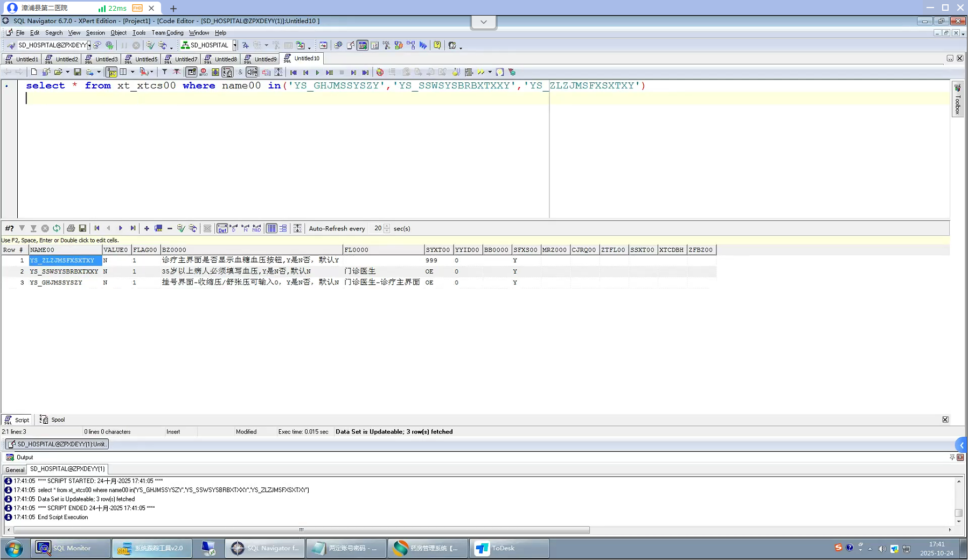This screenshot has width=968, height=560.
Task: Open the blue side panel arrow at right edge
Action: tap(962, 445)
